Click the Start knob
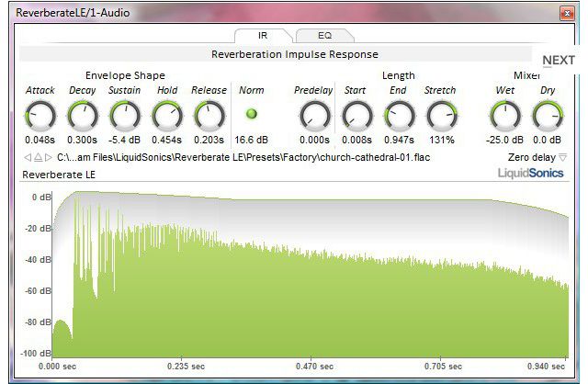 coord(357,116)
